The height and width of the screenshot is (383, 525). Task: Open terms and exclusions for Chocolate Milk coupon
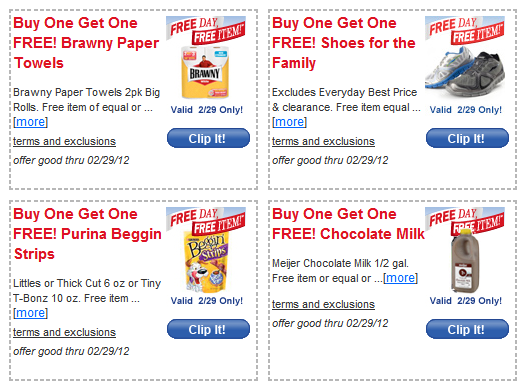pyautogui.click(x=323, y=304)
